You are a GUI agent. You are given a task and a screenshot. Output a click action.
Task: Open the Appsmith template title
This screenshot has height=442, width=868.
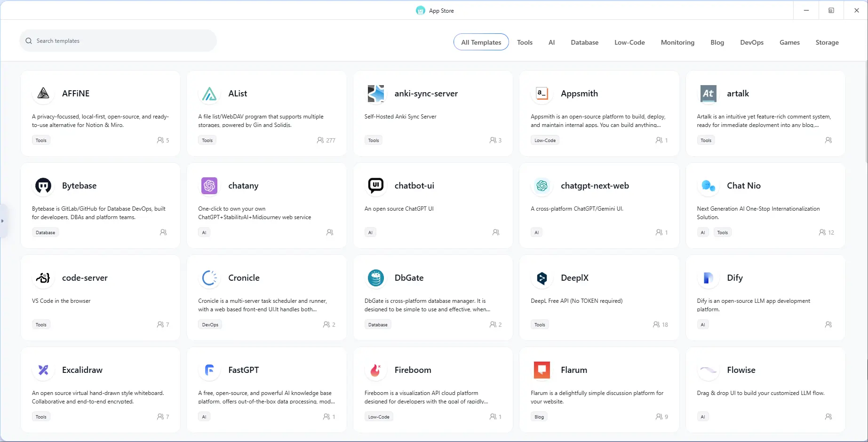[579, 94]
